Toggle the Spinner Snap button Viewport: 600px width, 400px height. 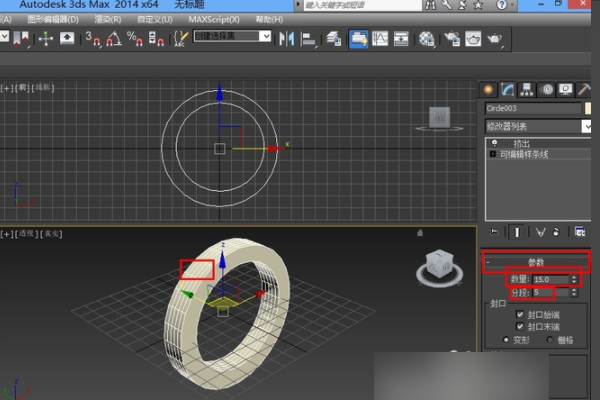coord(156,39)
